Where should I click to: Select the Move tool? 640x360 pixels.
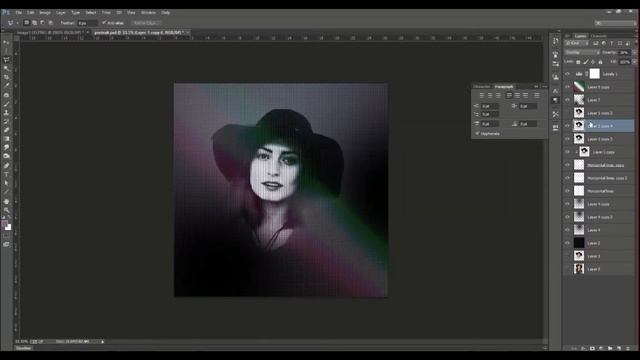pyautogui.click(x=6, y=42)
